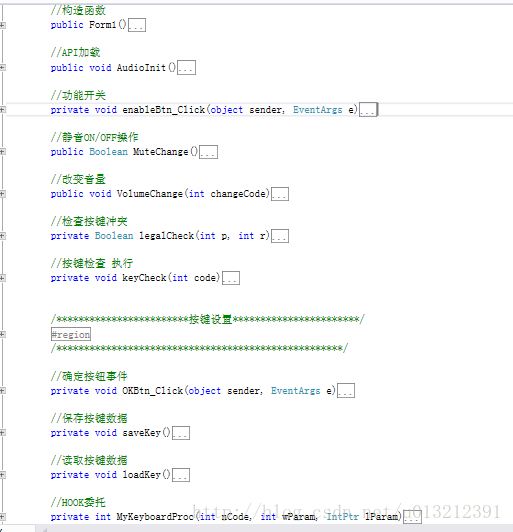Click the MyKeyboardProc method name

(155, 517)
